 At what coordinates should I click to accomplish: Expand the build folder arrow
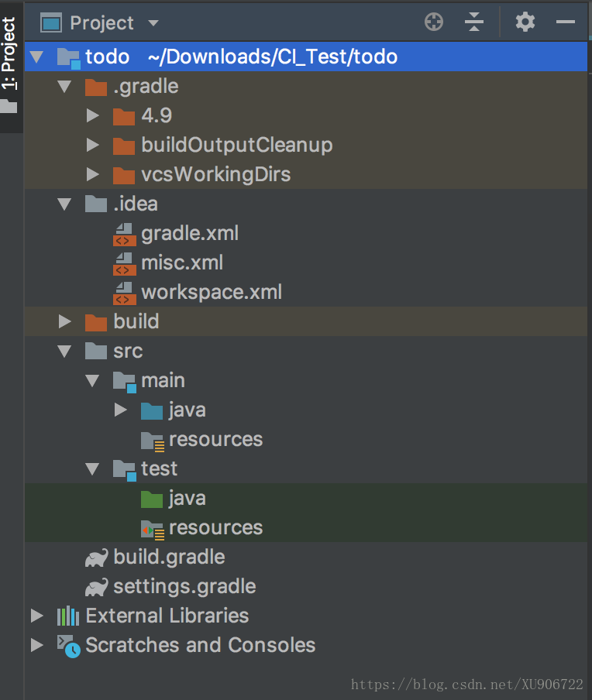pyautogui.click(x=65, y=321)
